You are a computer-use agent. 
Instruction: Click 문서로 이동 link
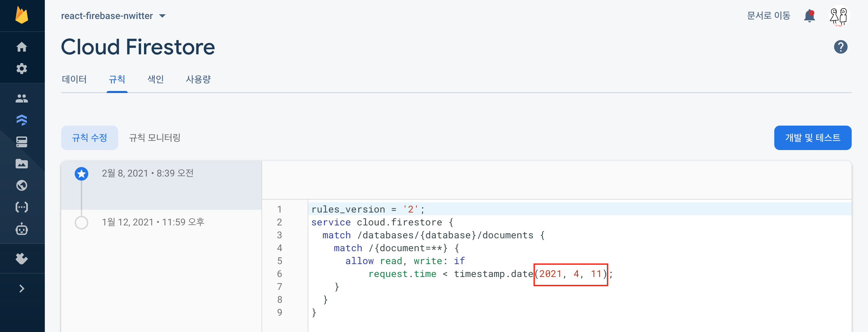(x=769, y=16)
